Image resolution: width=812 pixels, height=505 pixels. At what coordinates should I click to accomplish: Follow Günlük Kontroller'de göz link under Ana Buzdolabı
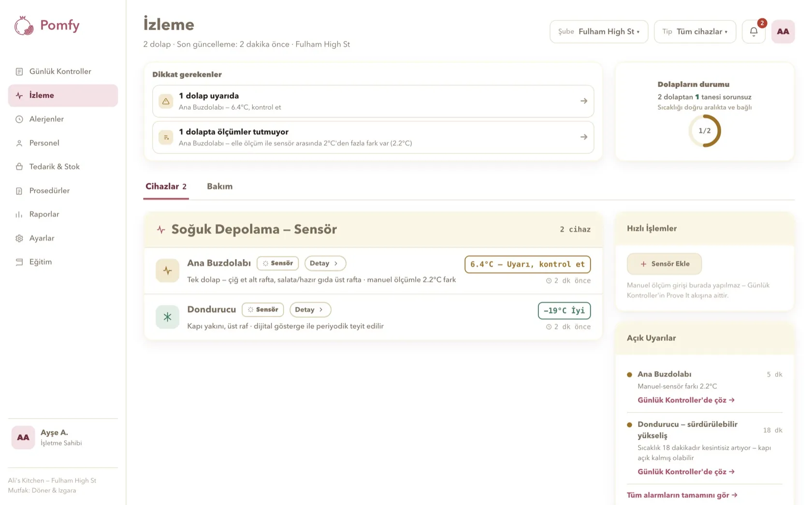click(686, 400)
